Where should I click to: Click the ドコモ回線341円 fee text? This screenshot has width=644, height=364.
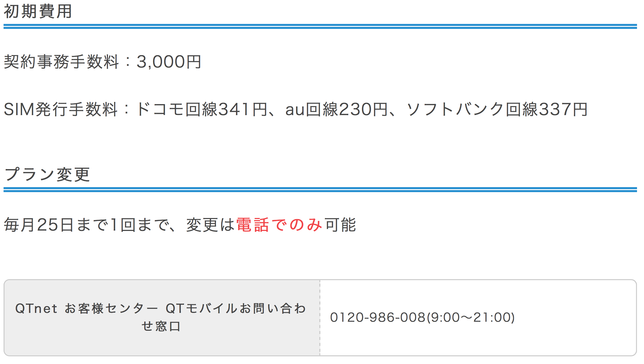[x=202, y=109]
